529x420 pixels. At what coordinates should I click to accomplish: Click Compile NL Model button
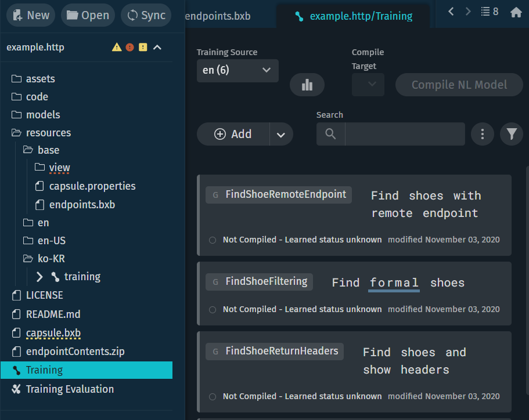(x=459, y=85)
